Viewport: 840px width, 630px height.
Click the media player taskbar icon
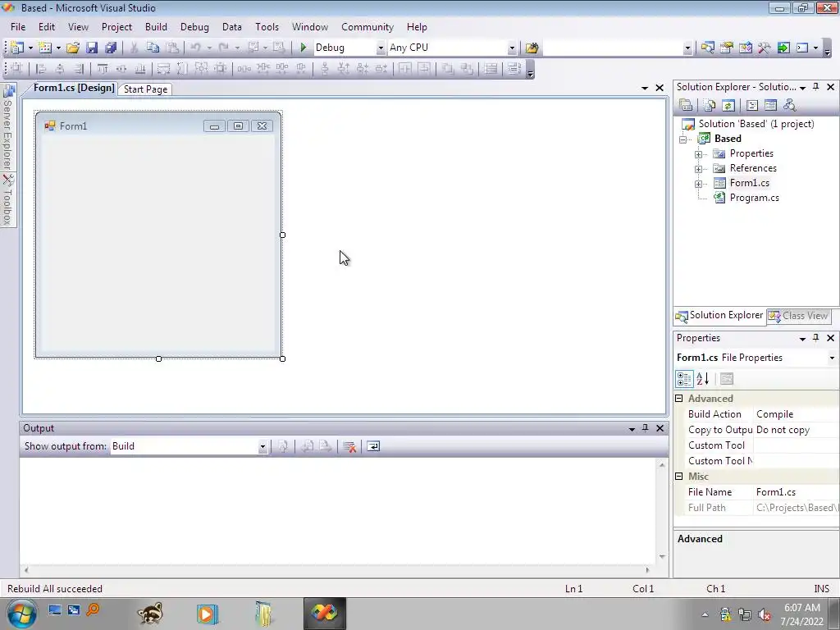[x=207, y=614]
